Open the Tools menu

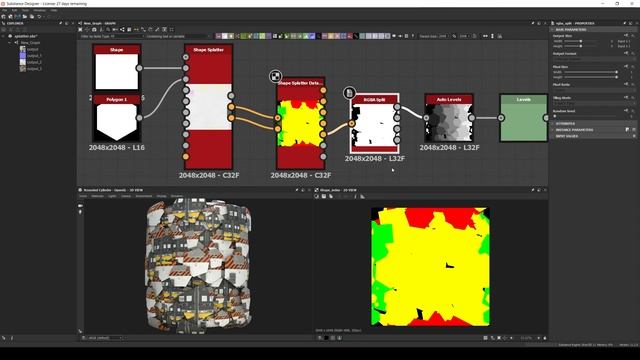25,10
